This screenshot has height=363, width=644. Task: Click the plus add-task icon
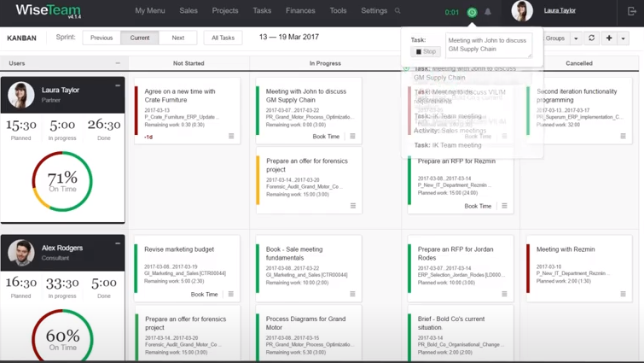tap(609, 38)
